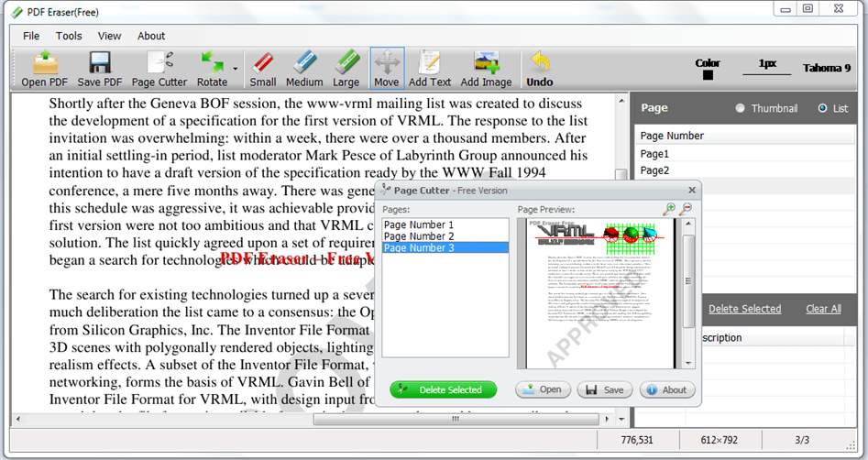Open the File menu

[31, 36]
